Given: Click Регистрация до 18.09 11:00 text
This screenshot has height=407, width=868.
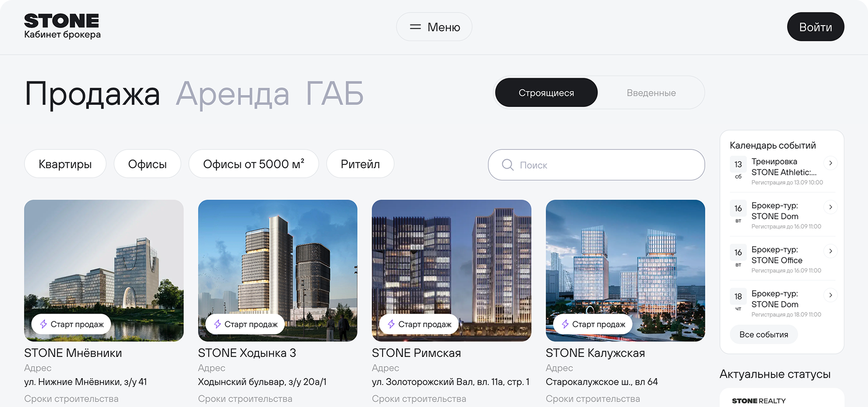Looking at the screenshot, I should (786, 315).
